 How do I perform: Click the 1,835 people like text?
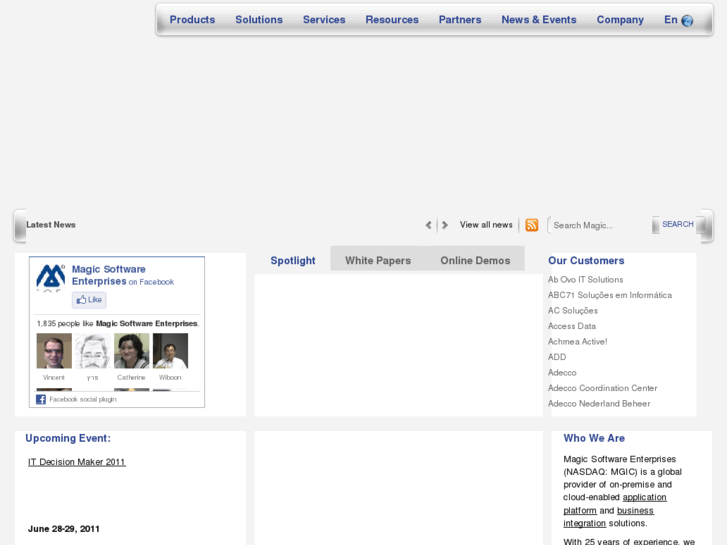pos(118,323)
